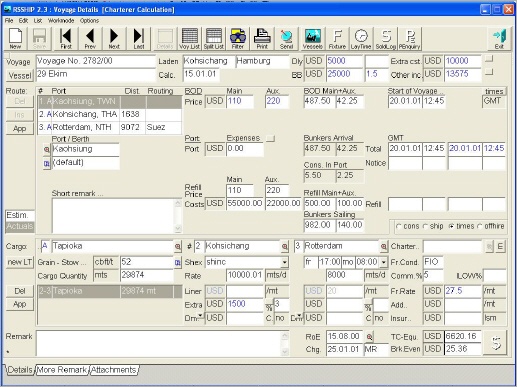Switch to the More Remark tab
Screen dimensions: 517x387
[62, 370]
